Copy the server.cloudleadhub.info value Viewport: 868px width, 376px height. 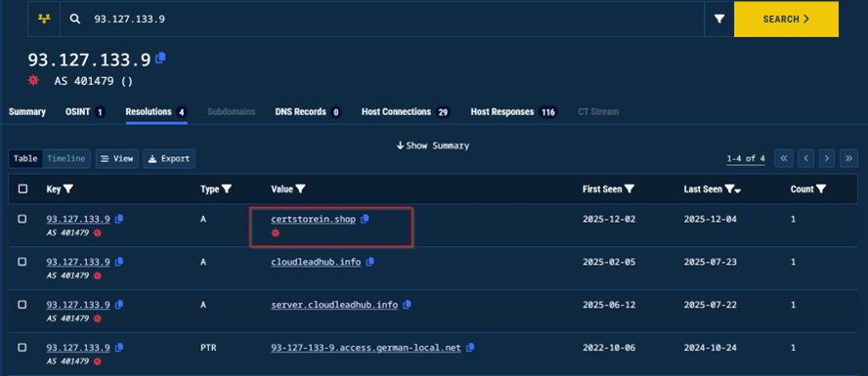407,305
